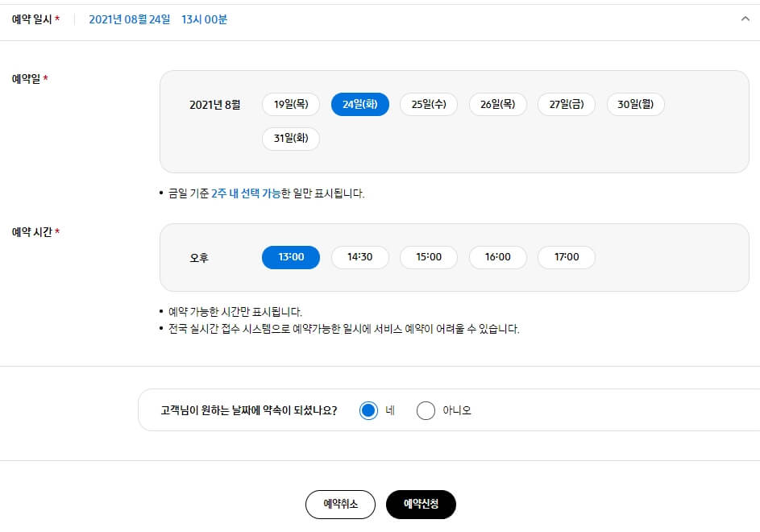Choose 25일(수) as reservation date
Image resolution: width=760 pixels, height=532 pixels.
(428, 104)
